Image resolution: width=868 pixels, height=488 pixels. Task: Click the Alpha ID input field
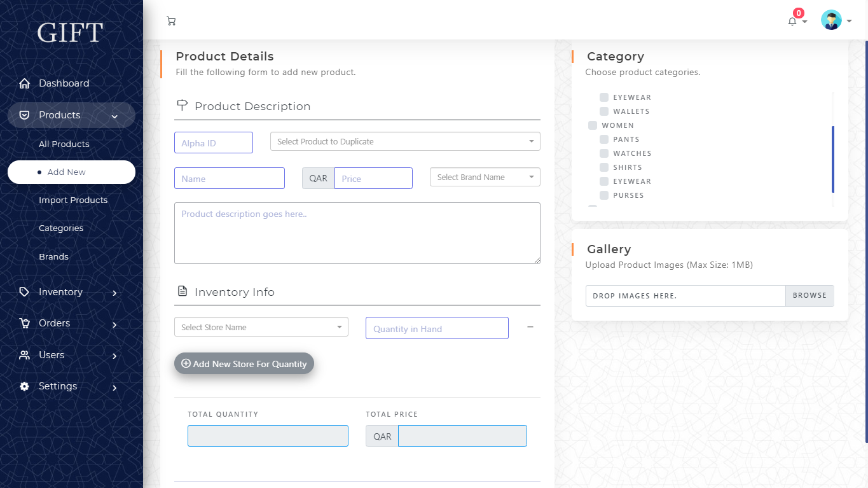point(214,143)
